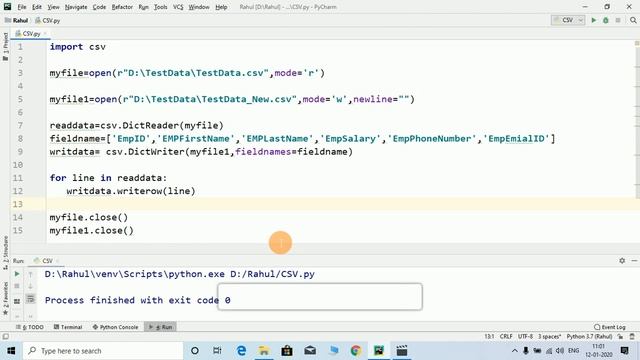Open the Tools menu

tap(160, 7)
